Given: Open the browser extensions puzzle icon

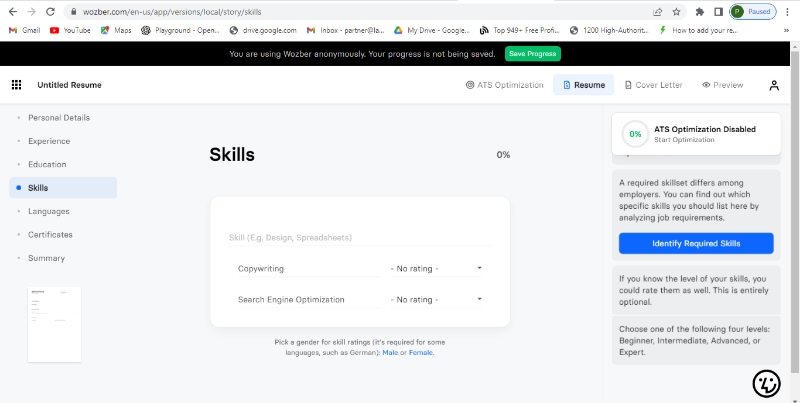Looking at the screenshot, I should pos(698,12).
